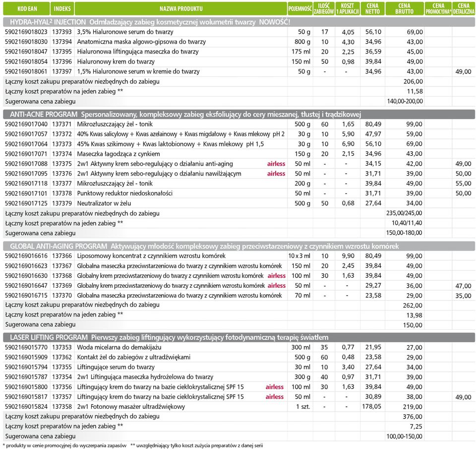Select 'Hialuronowa liftingująca maseczka do twarzy'

pyautogui.click(x=138, y=52)
